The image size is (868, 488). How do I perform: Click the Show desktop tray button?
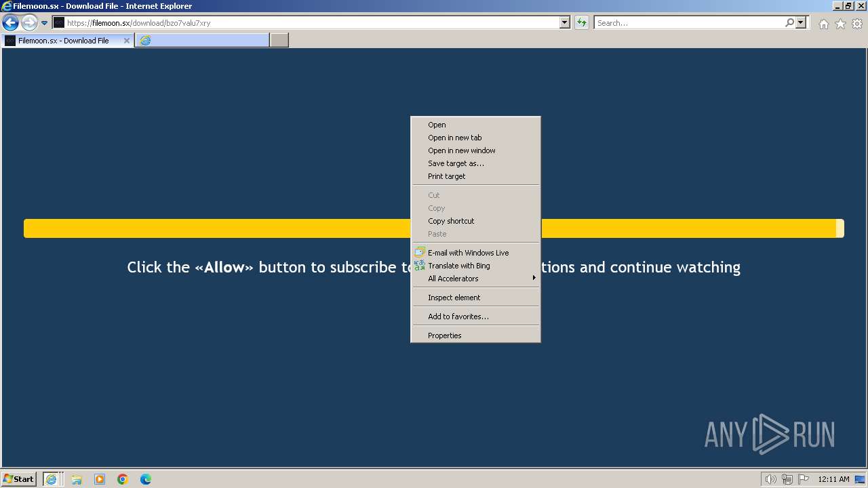(860, 479)
